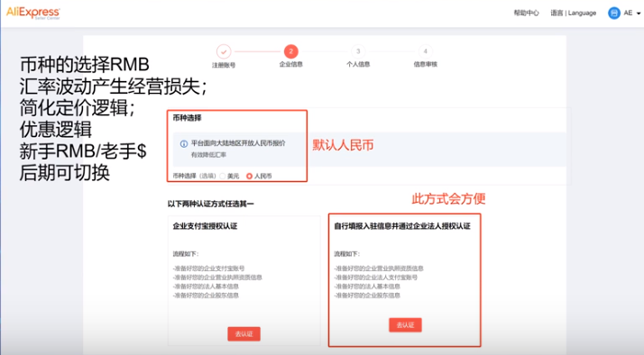
Task: Click the AliExpress Seller Center logo
Action: (32, 13)
